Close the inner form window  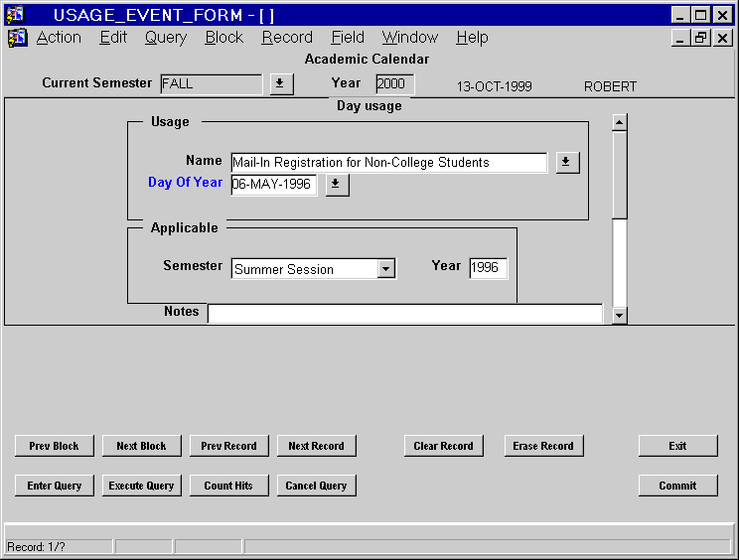722,38
